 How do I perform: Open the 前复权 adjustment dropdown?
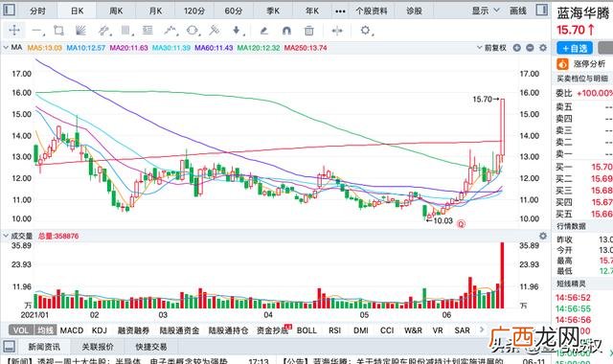click(x=491, y=48)
